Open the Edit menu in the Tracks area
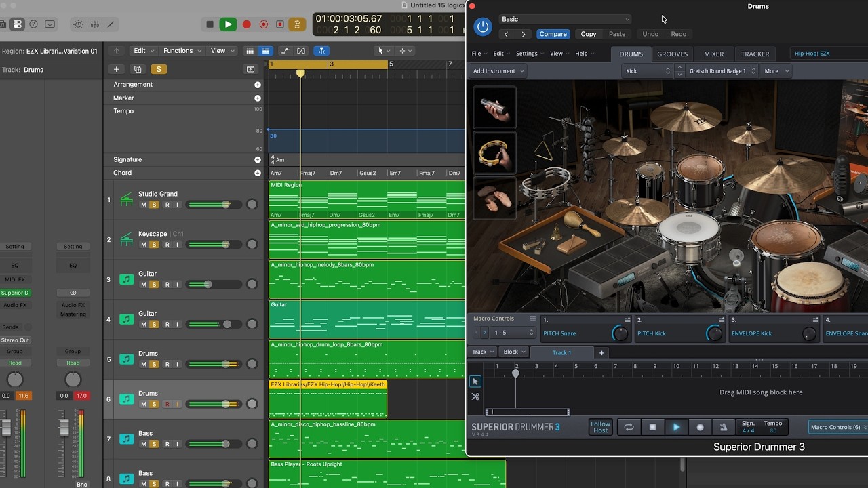The height and width of the screenshot is (488, 868). coord(144,51)
